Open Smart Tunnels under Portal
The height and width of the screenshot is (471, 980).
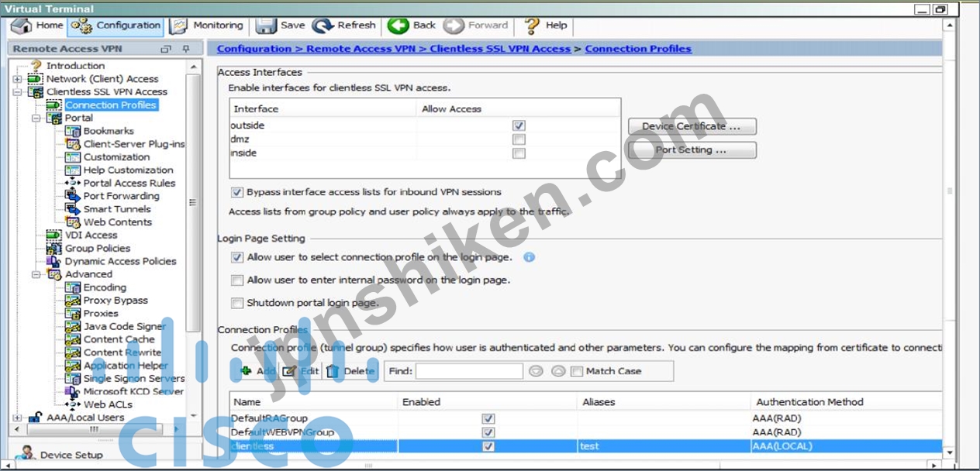(117, 209)
